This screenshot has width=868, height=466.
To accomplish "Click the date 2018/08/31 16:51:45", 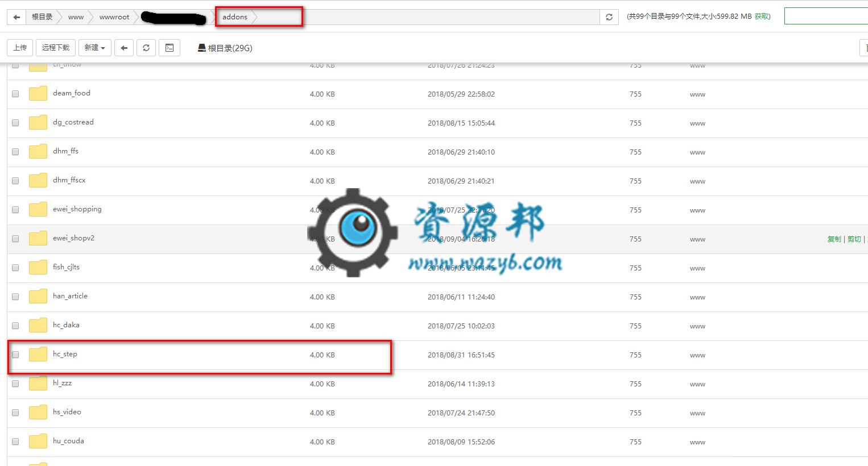I will tap(461, 355).
